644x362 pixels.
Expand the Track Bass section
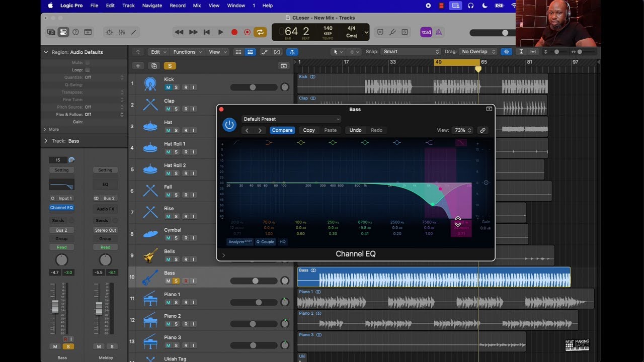[x=46, y=141]
